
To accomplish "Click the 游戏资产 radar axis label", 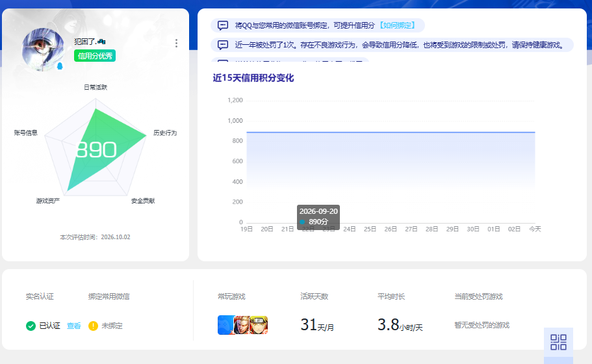I will 48,201.
